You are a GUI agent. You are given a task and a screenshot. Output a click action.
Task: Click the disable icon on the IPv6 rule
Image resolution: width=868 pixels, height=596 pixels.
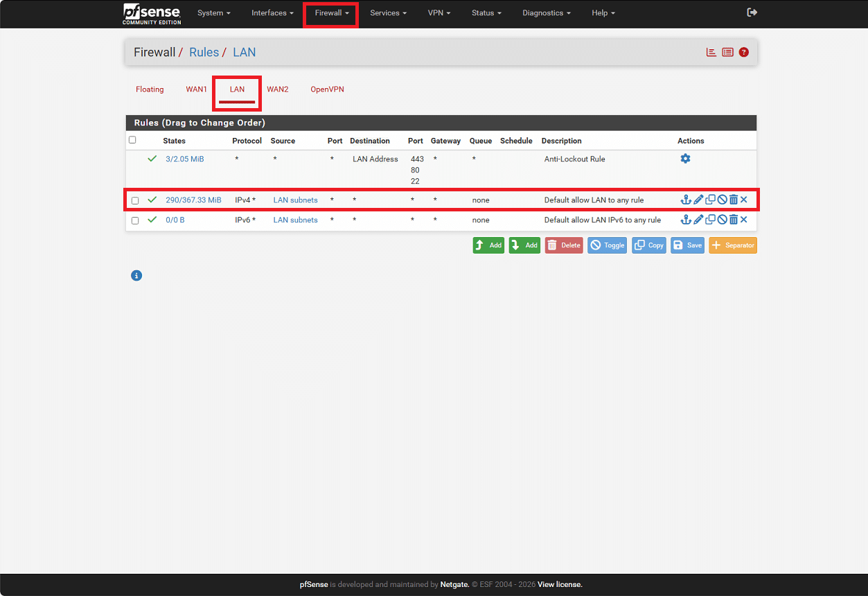coord(722,220)
